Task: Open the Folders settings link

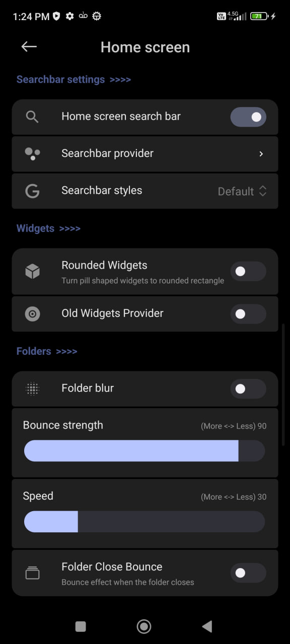Action: 47,351
